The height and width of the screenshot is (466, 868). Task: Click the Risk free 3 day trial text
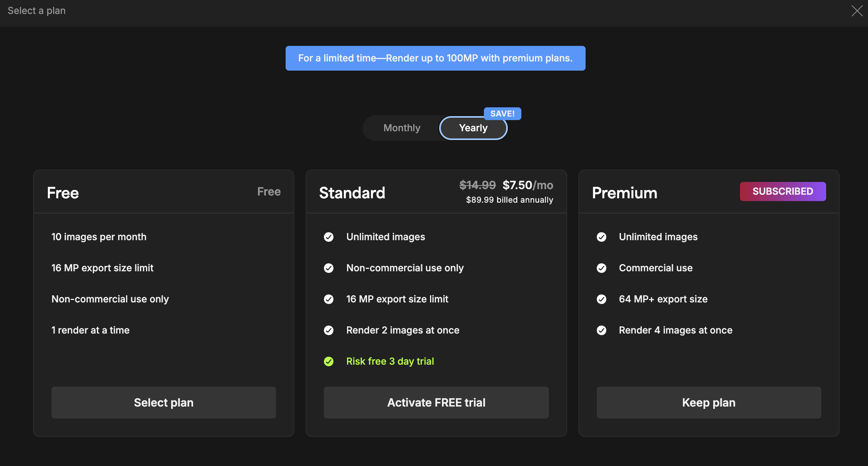(390, 361)
